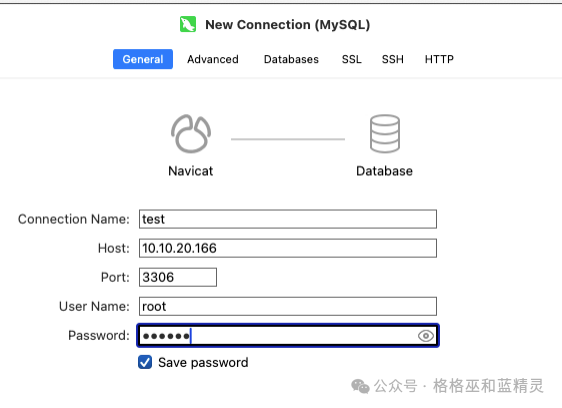The width and height of the screenshot is (562, 408).
Task: Open the HTTP tab
Action: [439, 59]
